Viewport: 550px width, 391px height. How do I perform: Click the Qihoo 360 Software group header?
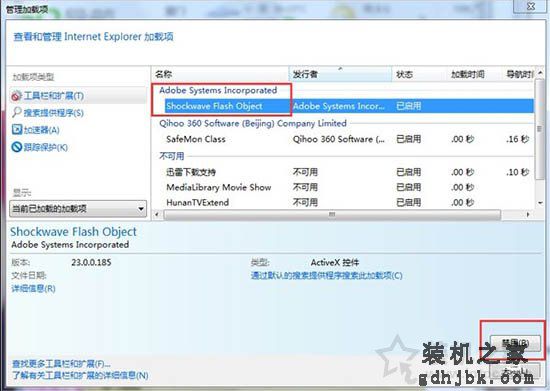(253, 123)
